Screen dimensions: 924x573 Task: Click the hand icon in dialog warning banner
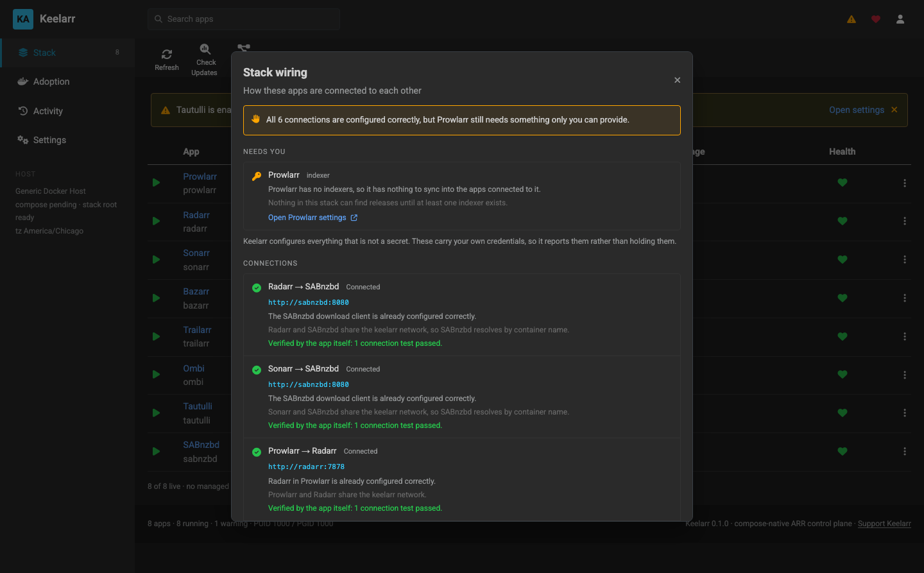pyautogui.click(x=255, y=119)
